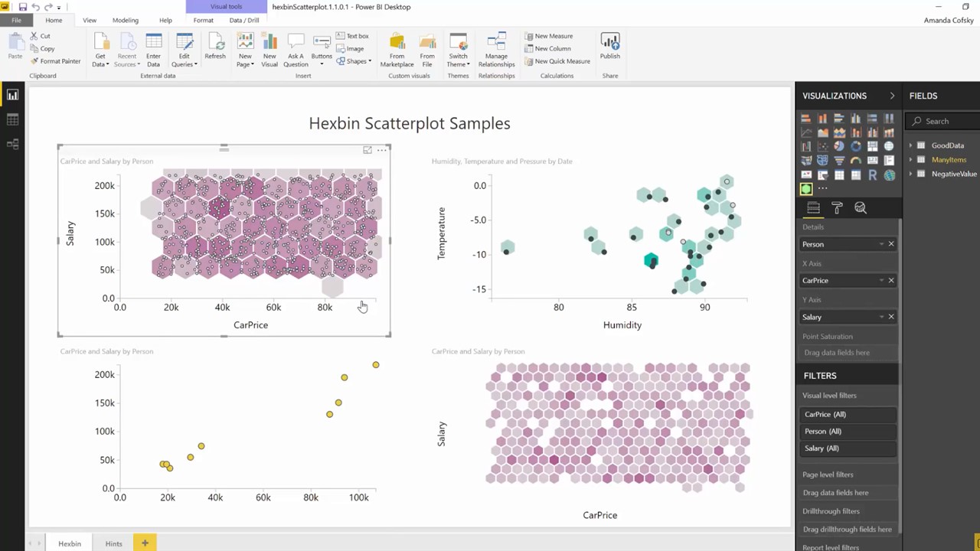Switch to the Hints page tab
Image resolution: width=980 pixels, height=551 pixels.
point(113,543)
